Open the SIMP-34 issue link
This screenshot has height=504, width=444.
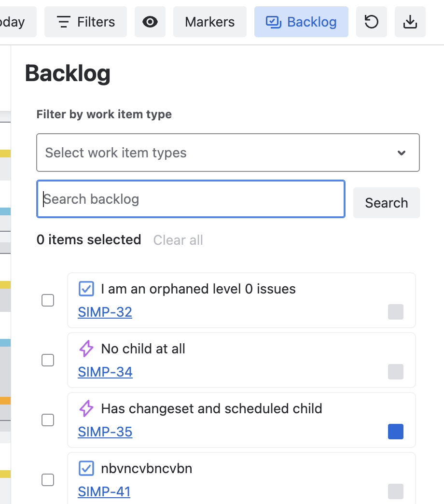(105, 372)
